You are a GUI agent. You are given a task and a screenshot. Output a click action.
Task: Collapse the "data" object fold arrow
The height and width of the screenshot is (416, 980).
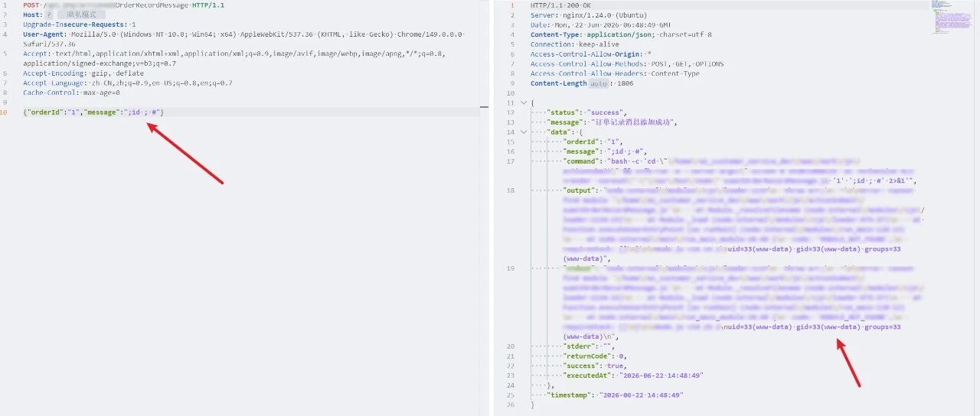(x=523, y=132)
